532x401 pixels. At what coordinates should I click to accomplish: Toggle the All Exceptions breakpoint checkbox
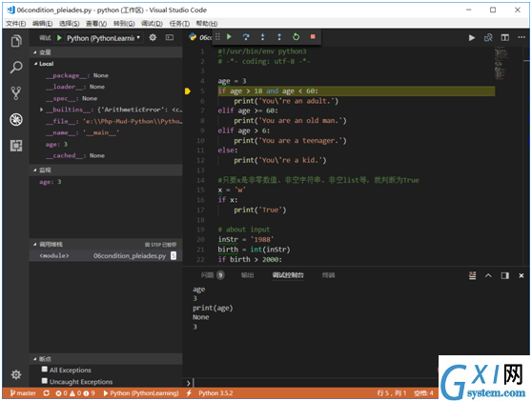point(45,370)
